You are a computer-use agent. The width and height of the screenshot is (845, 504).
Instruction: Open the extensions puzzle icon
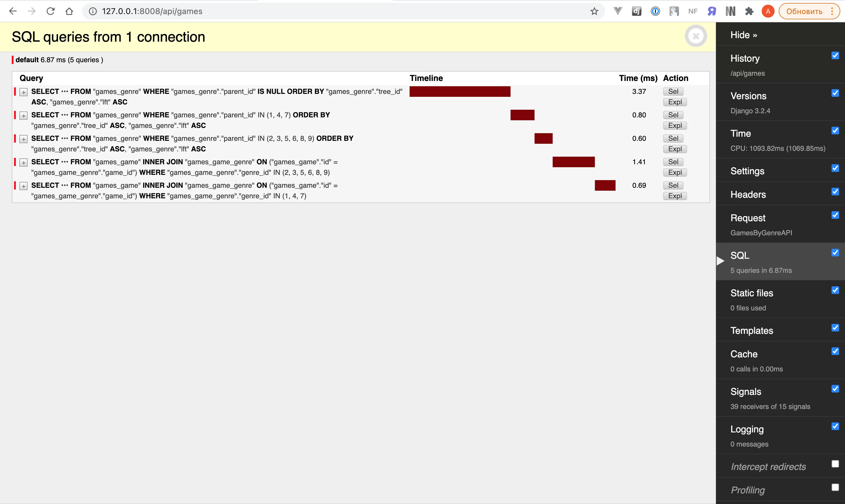click(749, 11)
